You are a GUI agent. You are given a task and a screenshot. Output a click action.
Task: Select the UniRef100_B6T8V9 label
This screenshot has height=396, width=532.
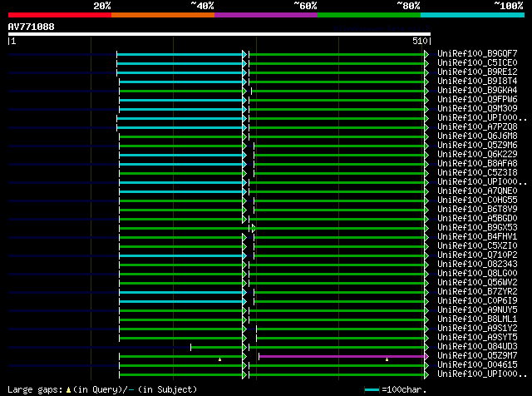point(477,210)
